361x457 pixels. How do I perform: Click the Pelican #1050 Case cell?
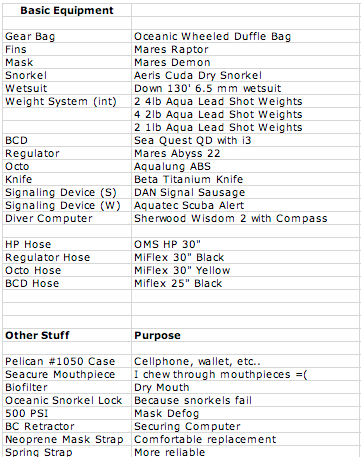[x=67, y=361]
